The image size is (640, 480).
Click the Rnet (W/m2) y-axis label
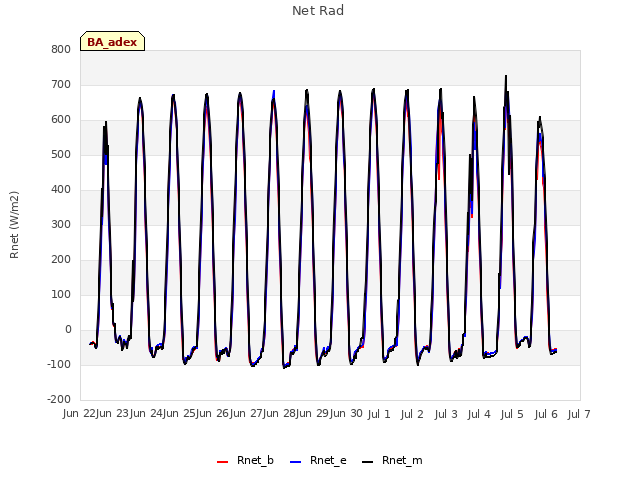[x=14, y=225]
